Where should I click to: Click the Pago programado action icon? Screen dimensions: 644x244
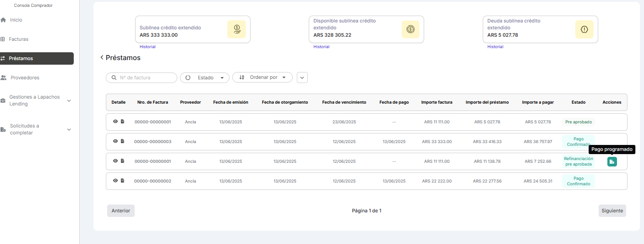(x=612, y=161)
